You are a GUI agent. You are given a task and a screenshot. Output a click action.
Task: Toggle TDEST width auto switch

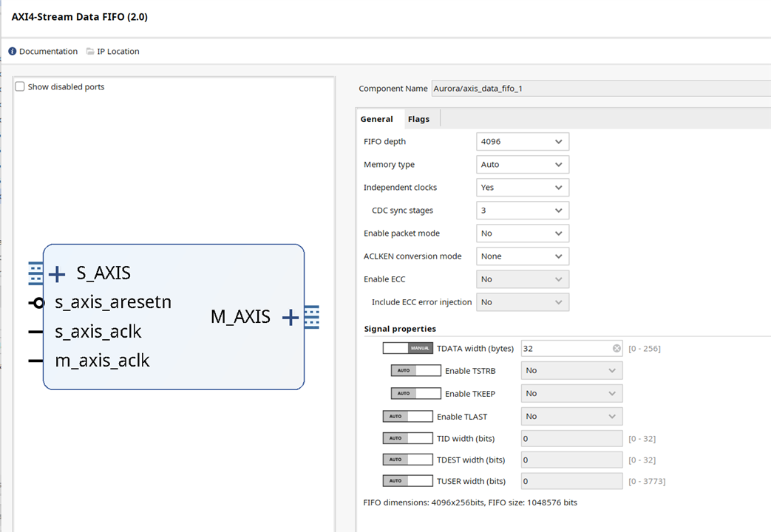pyautogui.click(x=407, y=460)
